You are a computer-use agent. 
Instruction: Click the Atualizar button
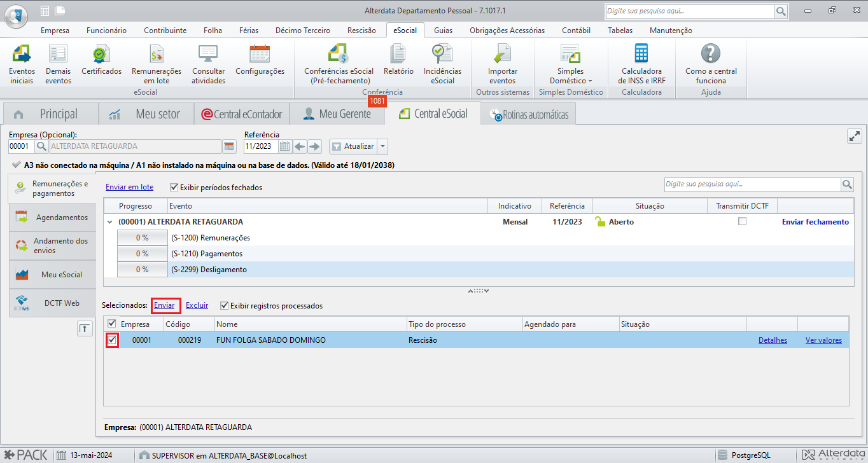353,146
